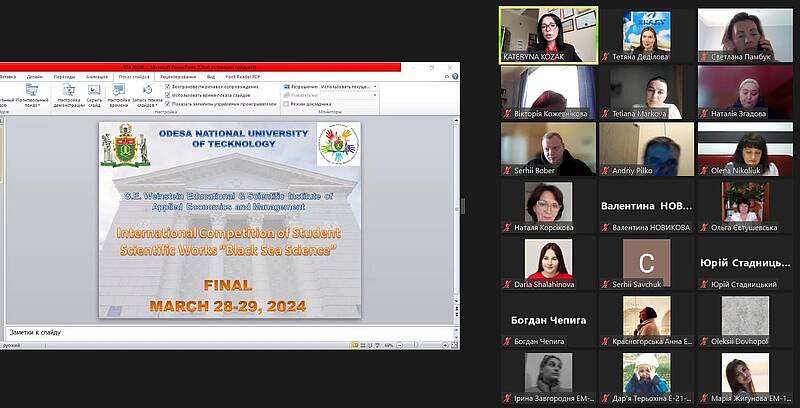Click the muted mic icon of Oleksii Dovhopol

coord(704,341)
